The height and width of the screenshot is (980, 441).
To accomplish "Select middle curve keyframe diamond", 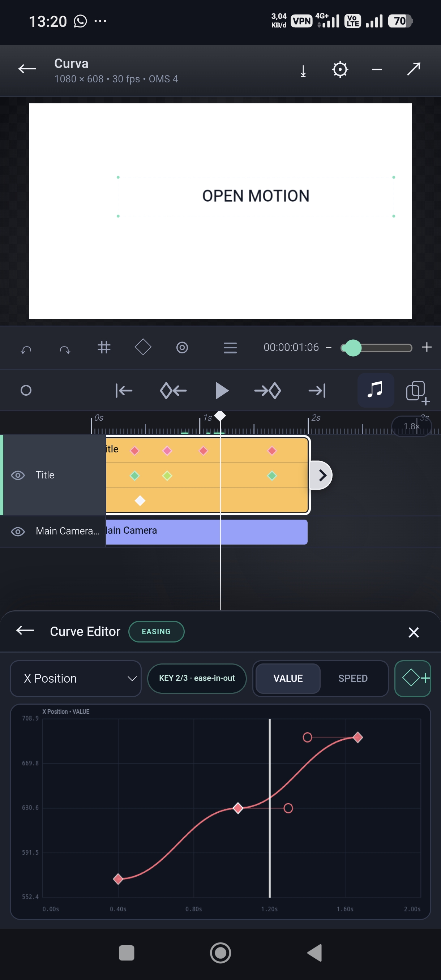I will (238, 808).
